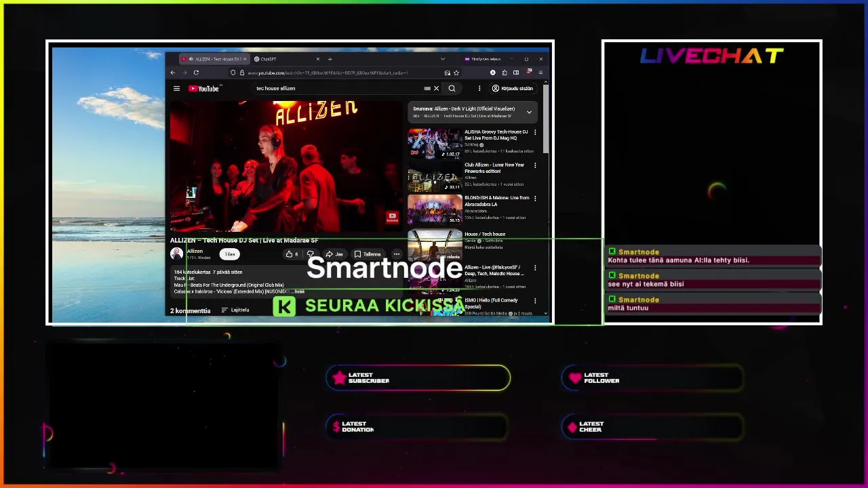This screenshot has height=488, width=868.
Task: Open YouTube settings three-dot menu in header
Action: pos(479,88)
